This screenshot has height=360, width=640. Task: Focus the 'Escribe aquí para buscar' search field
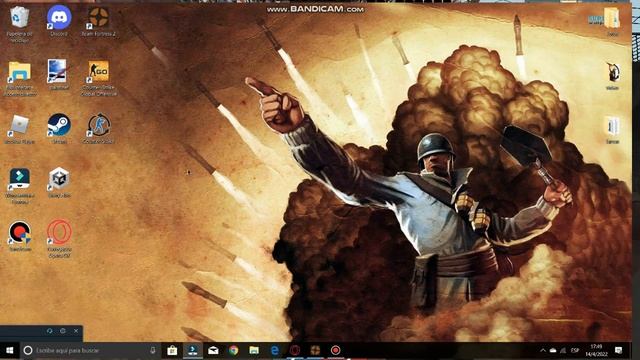pos(91,350)
